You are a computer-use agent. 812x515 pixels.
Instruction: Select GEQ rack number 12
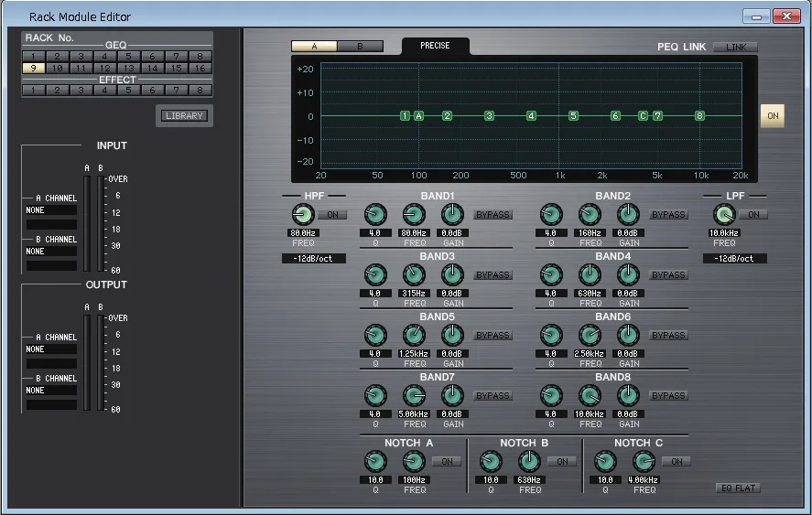point(104,68)
